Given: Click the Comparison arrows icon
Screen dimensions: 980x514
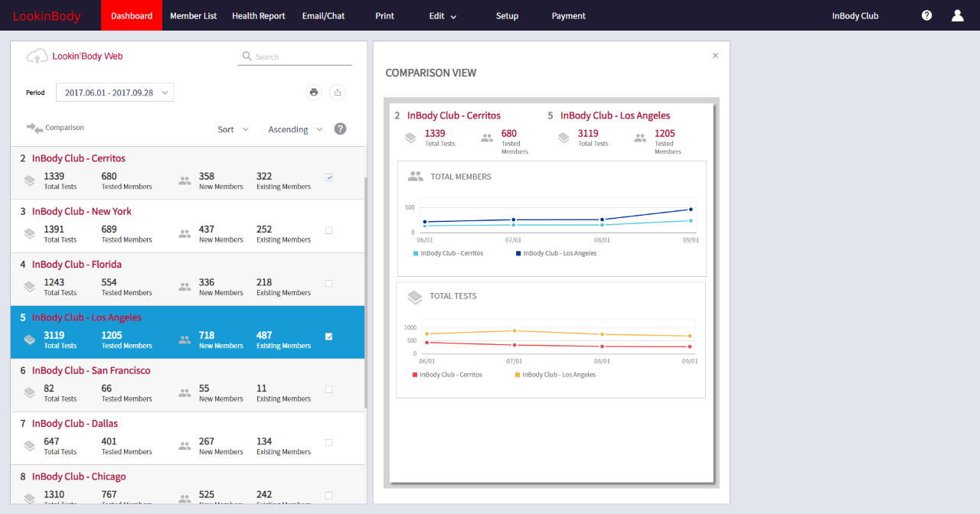Looking at the screenshot, I should (x=34, y=128).
